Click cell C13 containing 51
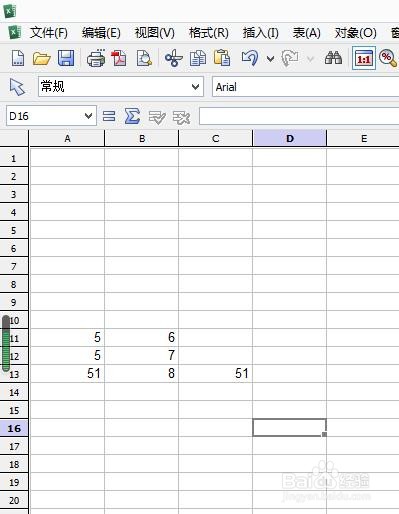This screenshot has height=514, width=399. 216,373
